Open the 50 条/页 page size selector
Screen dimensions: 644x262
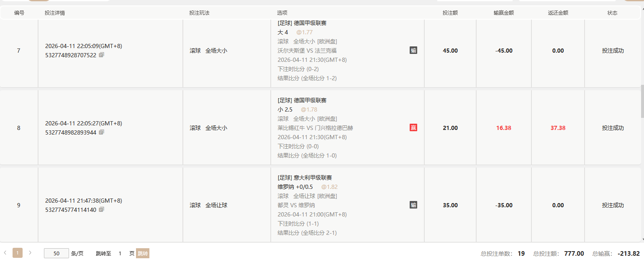click(x=56, y=253)
